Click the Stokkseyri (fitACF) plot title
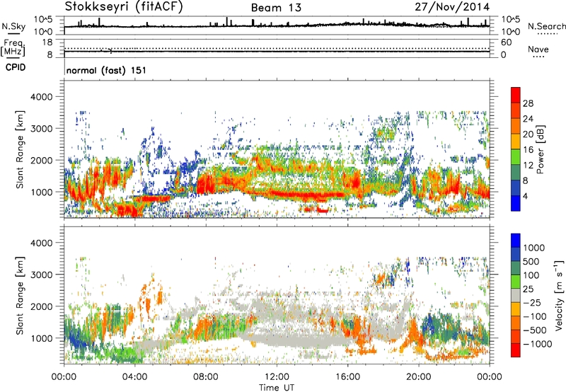 124,7
